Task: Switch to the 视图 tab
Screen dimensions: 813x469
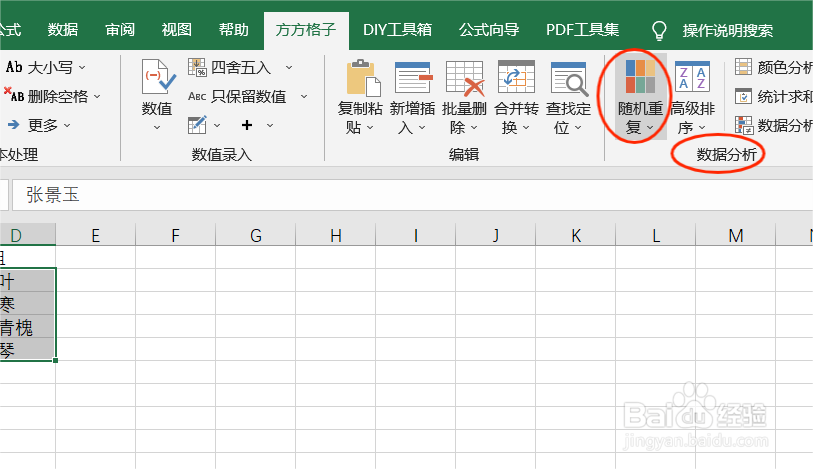Action: [177, 30]
